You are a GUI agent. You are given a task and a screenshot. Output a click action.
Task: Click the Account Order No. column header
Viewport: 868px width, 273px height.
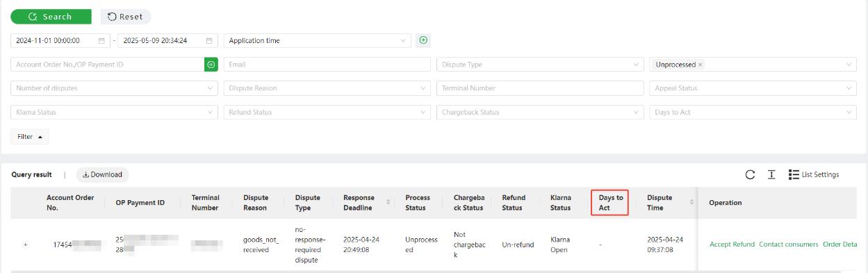tap(71, 202)
